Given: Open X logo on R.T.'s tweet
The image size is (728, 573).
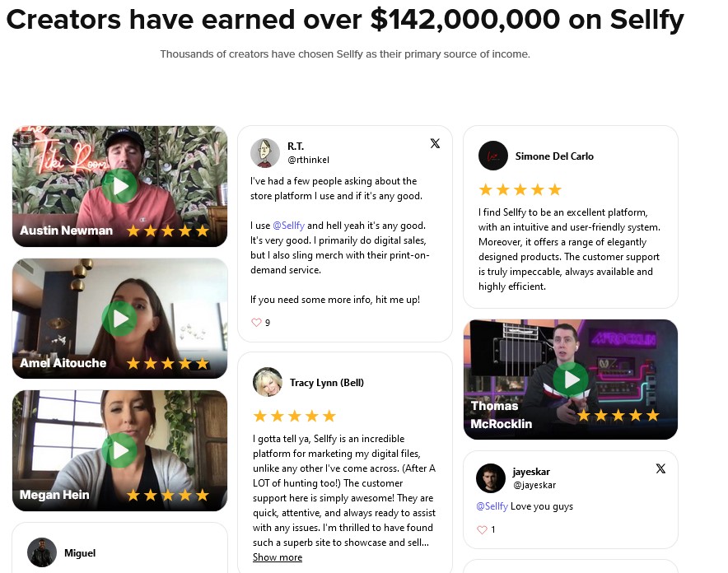Looking at the screenshot, I should click(x=435, y=143).
